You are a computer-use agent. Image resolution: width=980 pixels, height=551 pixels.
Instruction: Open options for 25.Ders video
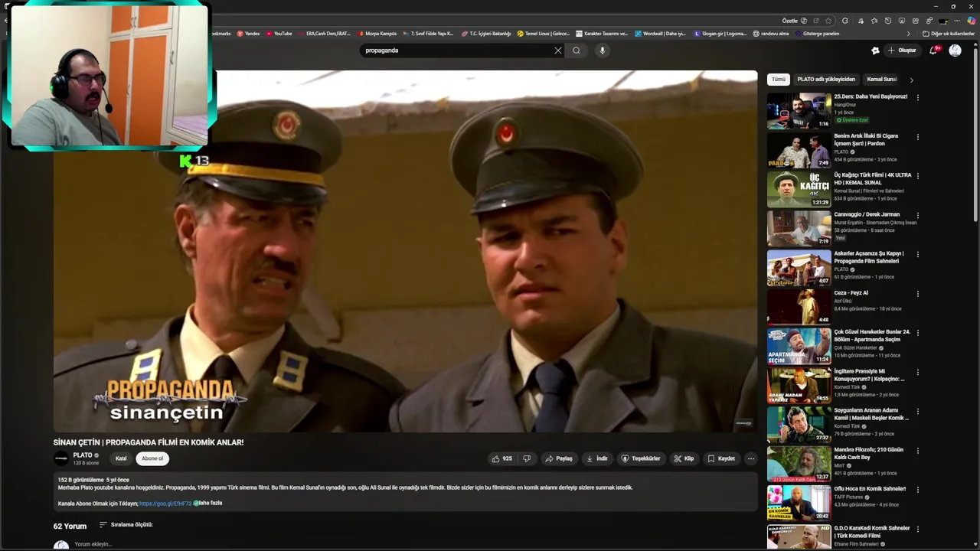917,97
